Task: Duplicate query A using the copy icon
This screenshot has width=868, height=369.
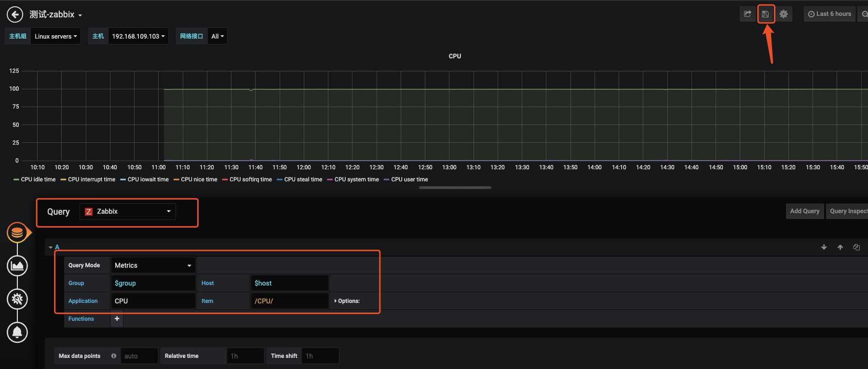Action: (856, 247)
